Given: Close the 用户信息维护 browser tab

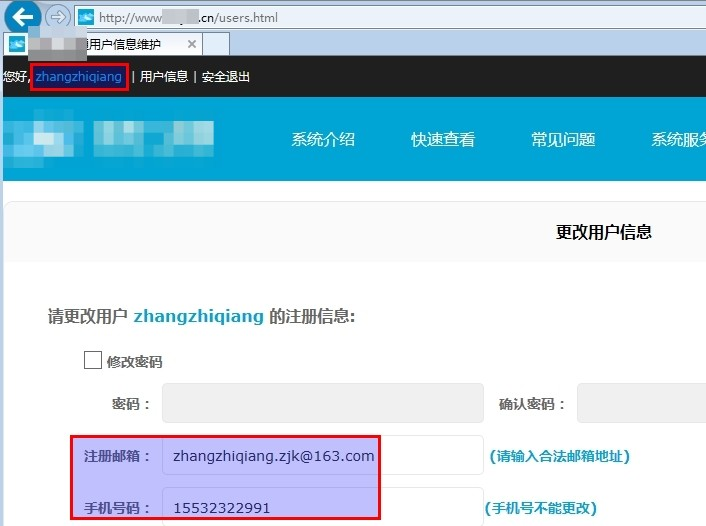Looking at the screenshot, I should [191, 44].
